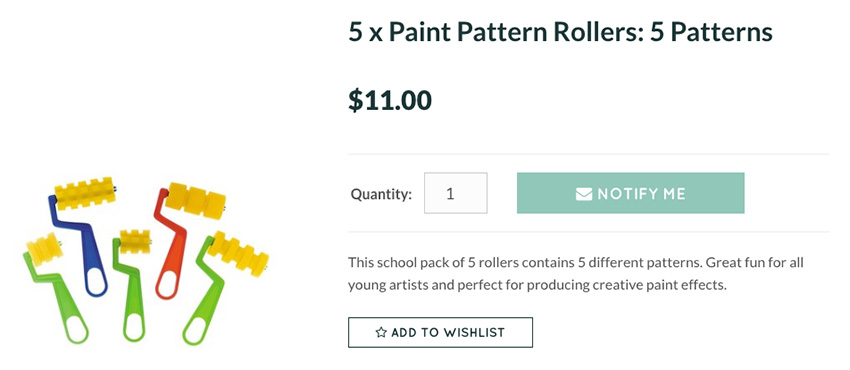Image resolution: width=850 pixels, height=370 pixels.
Task: Click the $11.00 price text
Action: [x=390, y=100]
